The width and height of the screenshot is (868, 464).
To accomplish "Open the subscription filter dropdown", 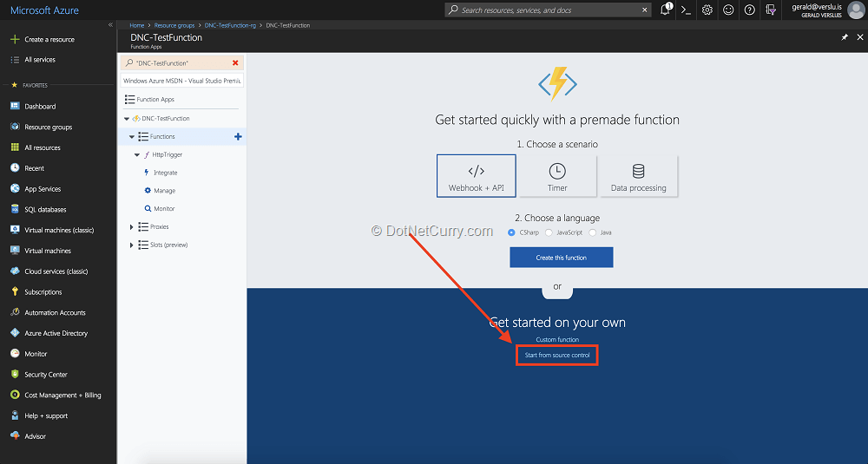I will (x=182, y=81).
